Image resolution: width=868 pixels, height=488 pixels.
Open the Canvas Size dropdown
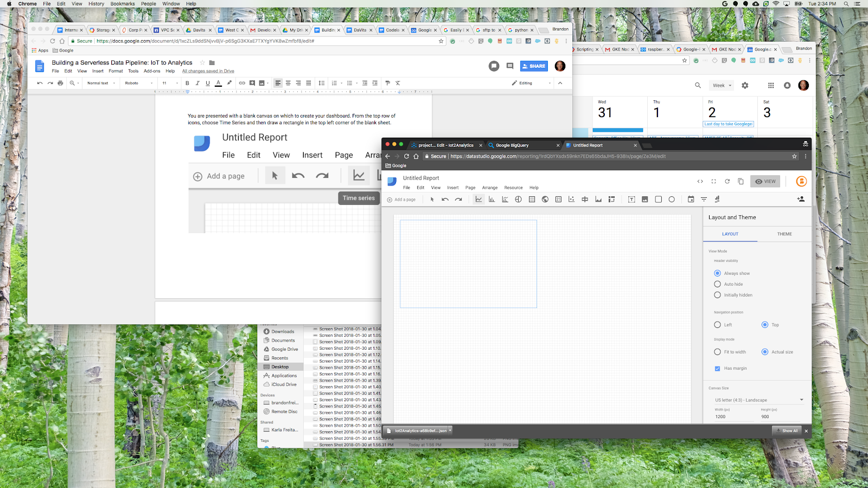(x=758, y=400)
